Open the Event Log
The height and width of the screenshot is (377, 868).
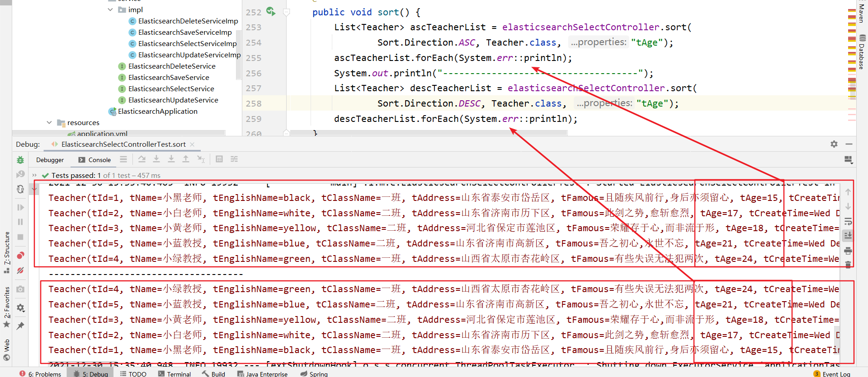tap(832, 373)
